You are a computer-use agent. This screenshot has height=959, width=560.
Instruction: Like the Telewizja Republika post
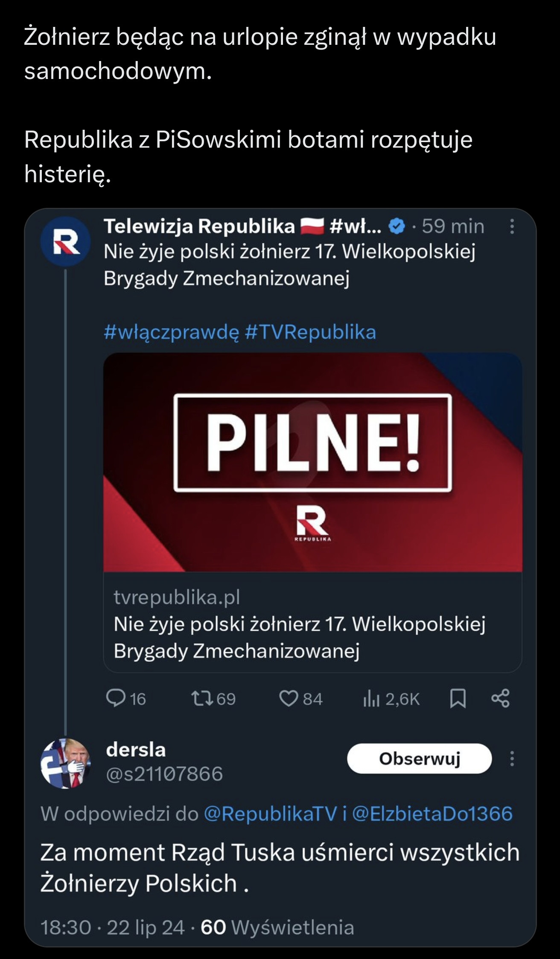(x=288, y=699)
